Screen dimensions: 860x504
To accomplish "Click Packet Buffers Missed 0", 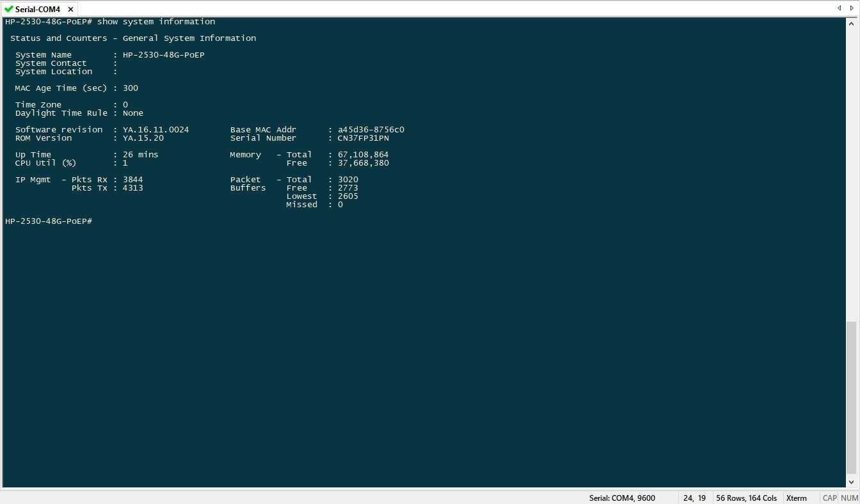I will [x=340, y=205].
